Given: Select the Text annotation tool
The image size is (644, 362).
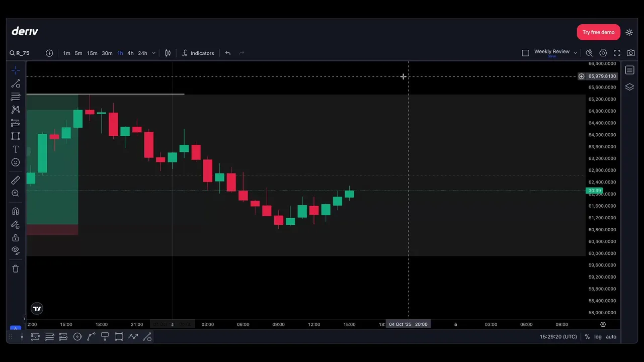Looking at the screenshot, I should [16, 149].
